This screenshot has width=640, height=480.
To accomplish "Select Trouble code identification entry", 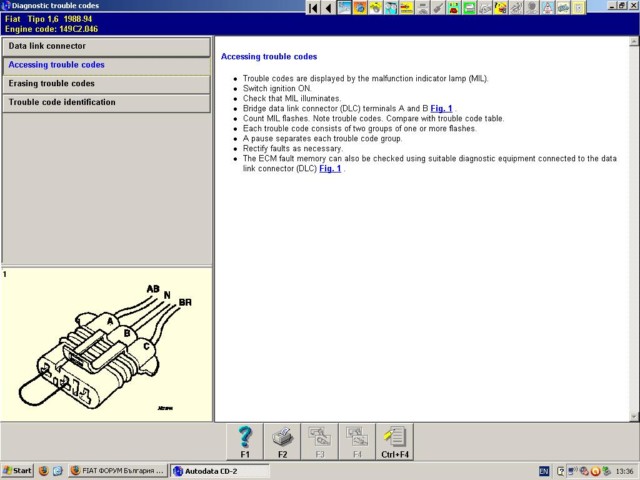I will 106,102.
